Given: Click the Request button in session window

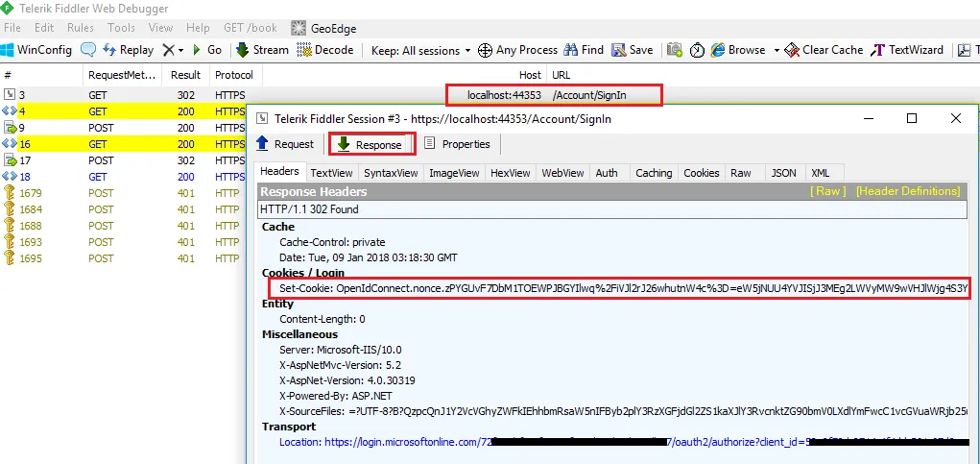Looking at the screenshot, I should (x=285, y=144).
